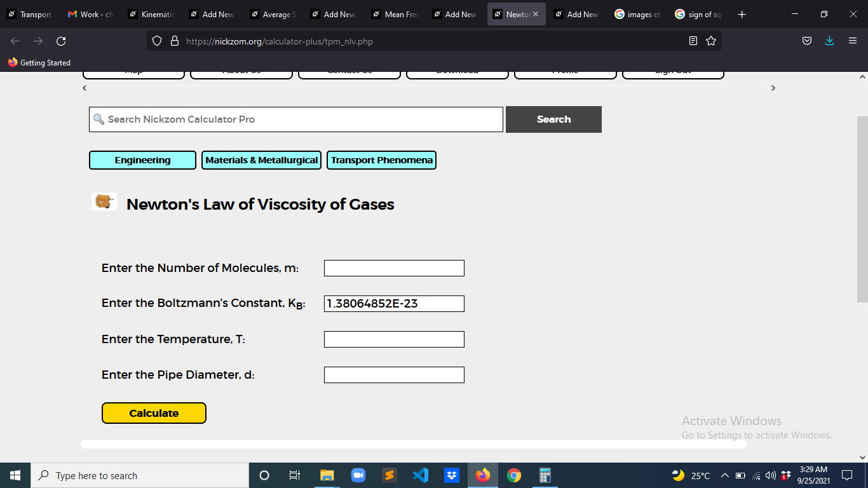Viewport: 868px width, 488px height.
Task: Click the nav menu left scroll arrow
Action: click(x=85, y=88)
